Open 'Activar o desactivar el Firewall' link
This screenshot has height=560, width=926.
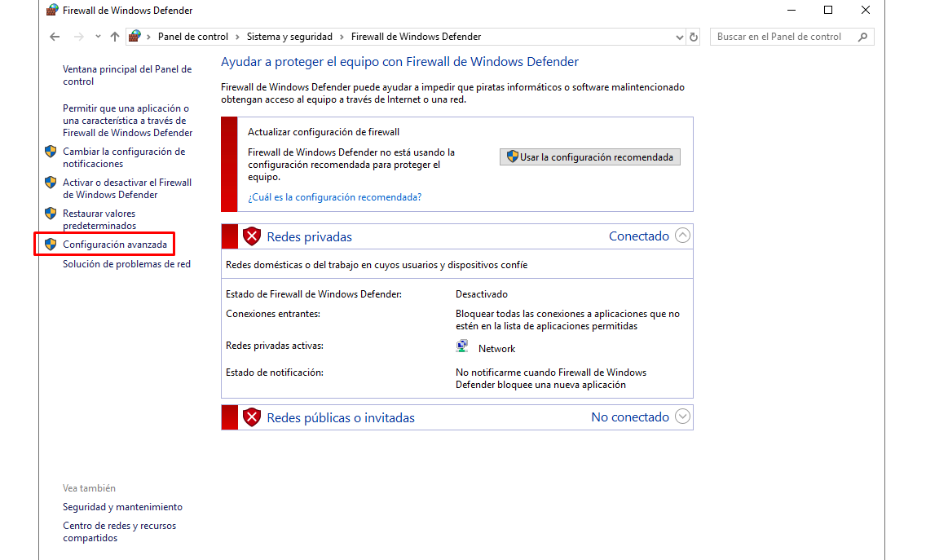pos(127,188)
